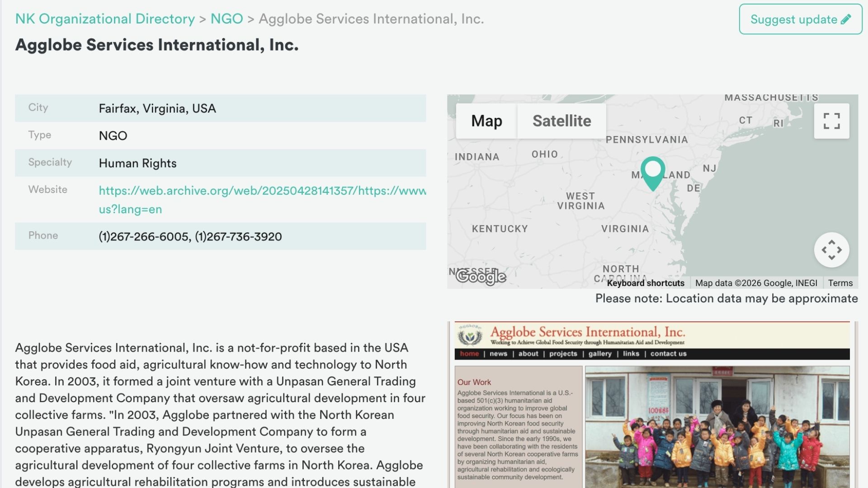Toggle fullscreen map view icon
The width and height of the screenshot is (868, 488).
pyautogui.click(x=831, y=121)
